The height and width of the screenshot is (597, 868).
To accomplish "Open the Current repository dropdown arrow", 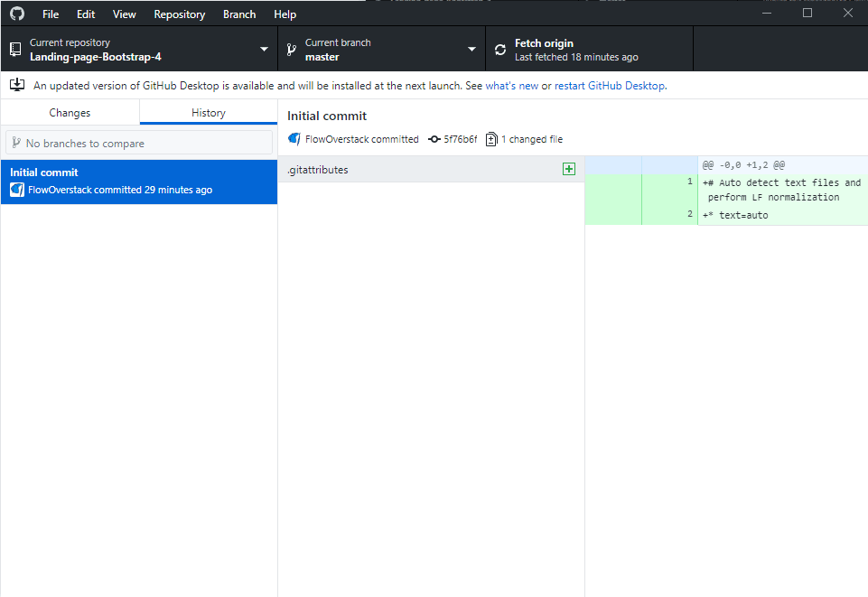I will [x=264, y=50].
